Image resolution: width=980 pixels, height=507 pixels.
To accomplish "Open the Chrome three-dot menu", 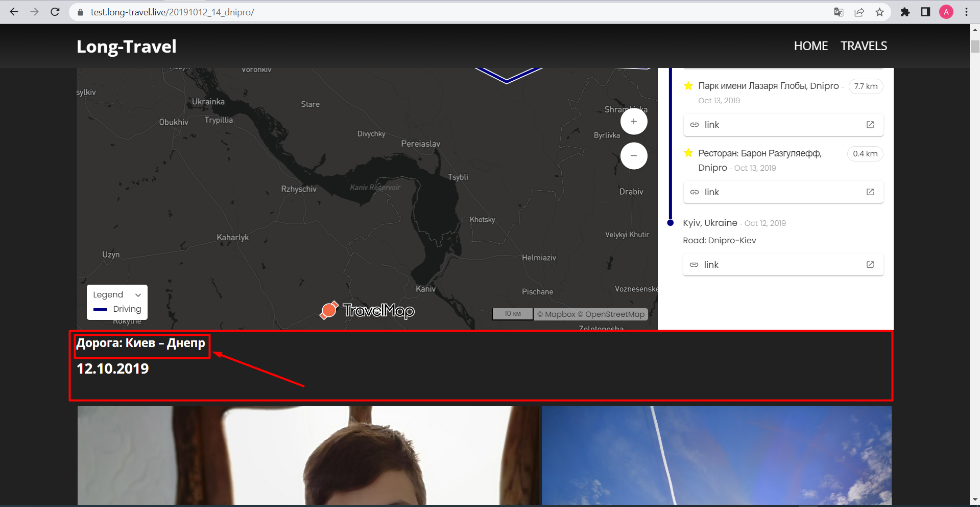I will [966, 12].
